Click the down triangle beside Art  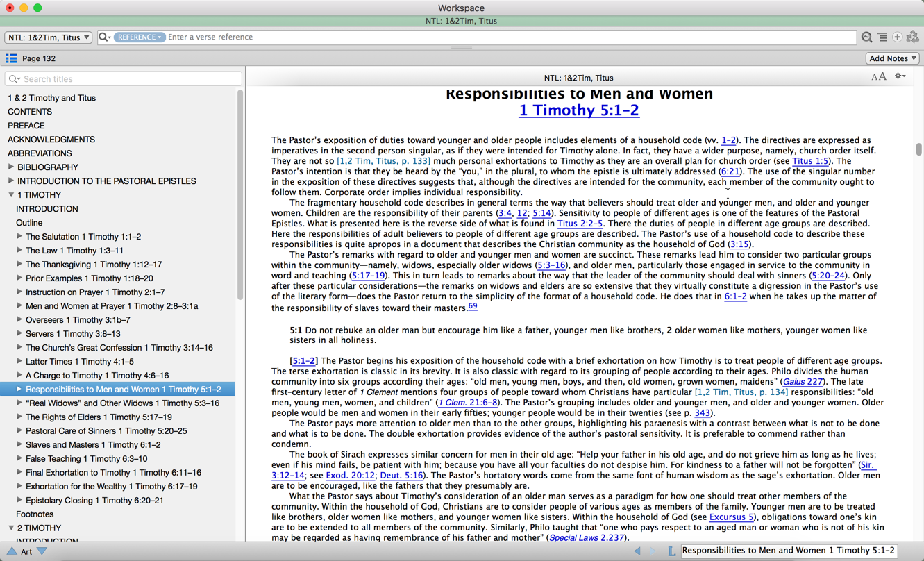point(42,551)
